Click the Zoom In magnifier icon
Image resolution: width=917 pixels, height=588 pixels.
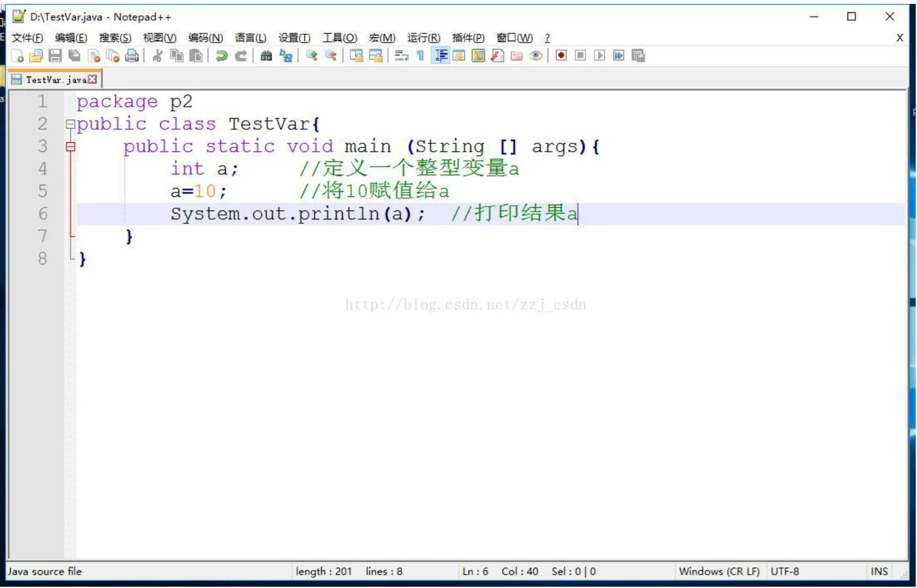point(312,56)
